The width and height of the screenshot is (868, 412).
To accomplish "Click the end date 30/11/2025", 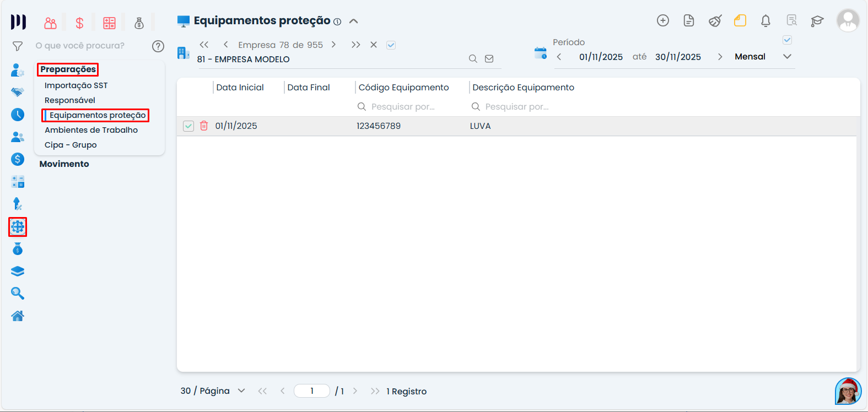I will tap(678, 57).
